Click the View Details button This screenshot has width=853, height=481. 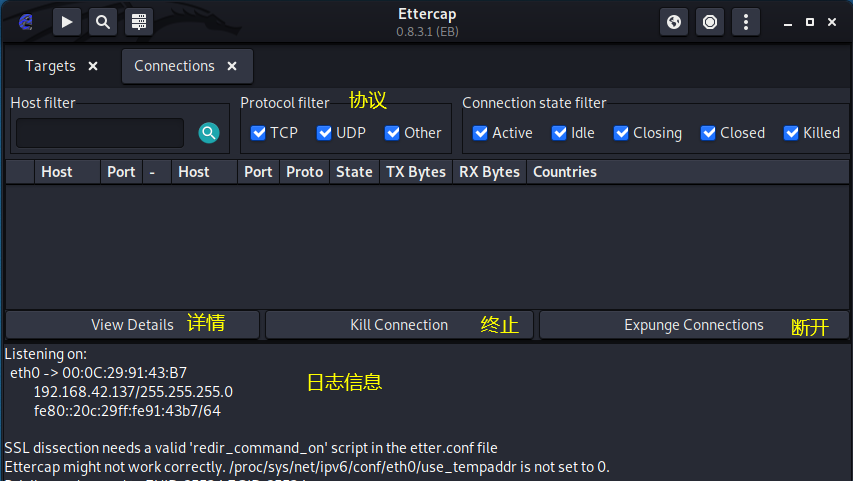click(x=132, y=325)
